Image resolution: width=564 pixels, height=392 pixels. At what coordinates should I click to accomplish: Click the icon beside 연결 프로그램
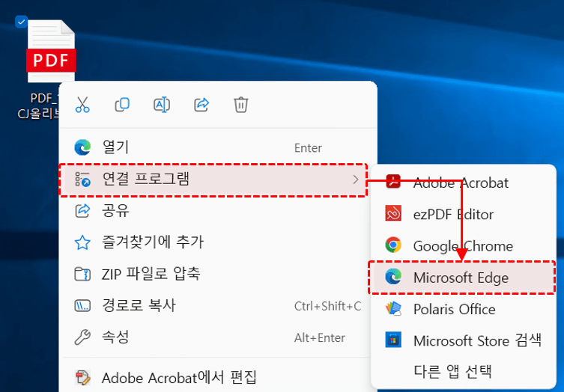tap(82, 180)
